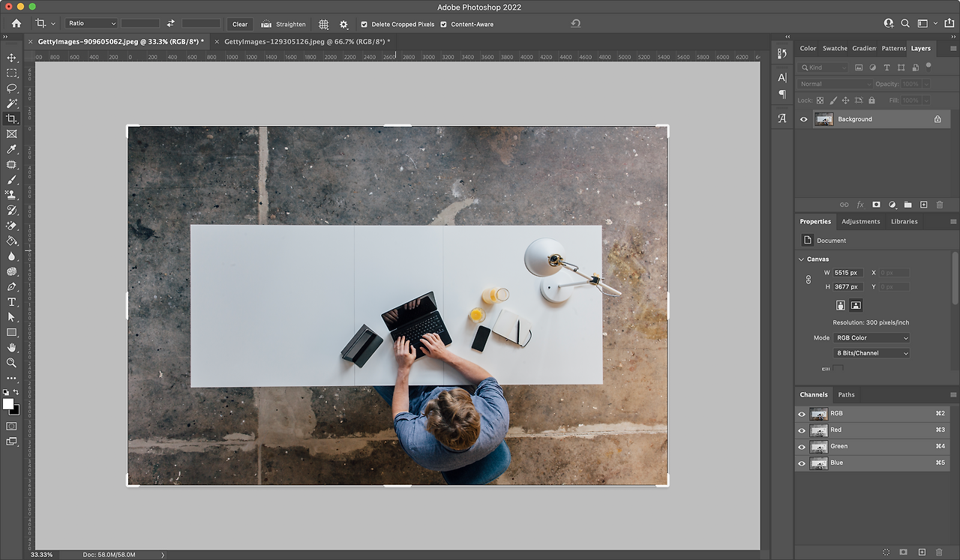Switch to the Swatches tab
The height and width of the screenshot is (560, 960).
coord(835,48)
